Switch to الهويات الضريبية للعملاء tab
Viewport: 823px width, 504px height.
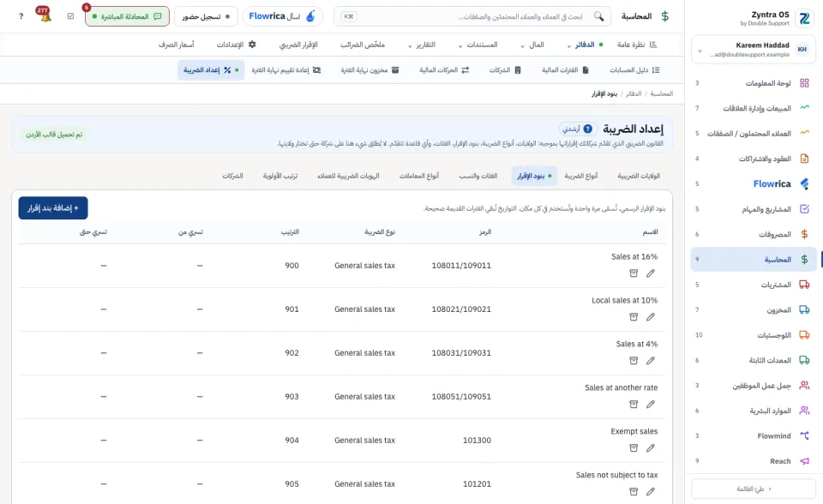[x=349, y=176]
